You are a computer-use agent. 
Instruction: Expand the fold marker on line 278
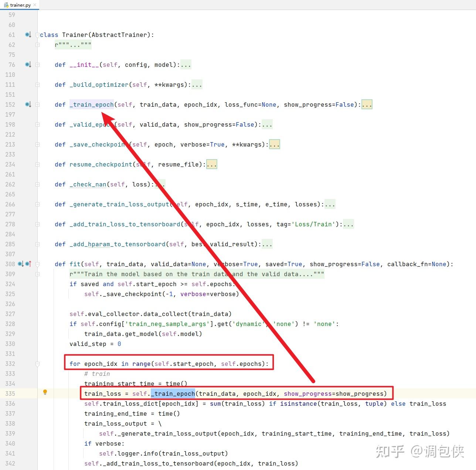[x=37, y=224]
